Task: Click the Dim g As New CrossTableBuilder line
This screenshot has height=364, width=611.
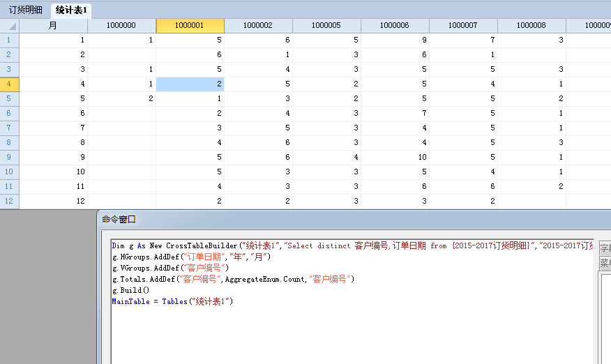Action: coord(279,245)
